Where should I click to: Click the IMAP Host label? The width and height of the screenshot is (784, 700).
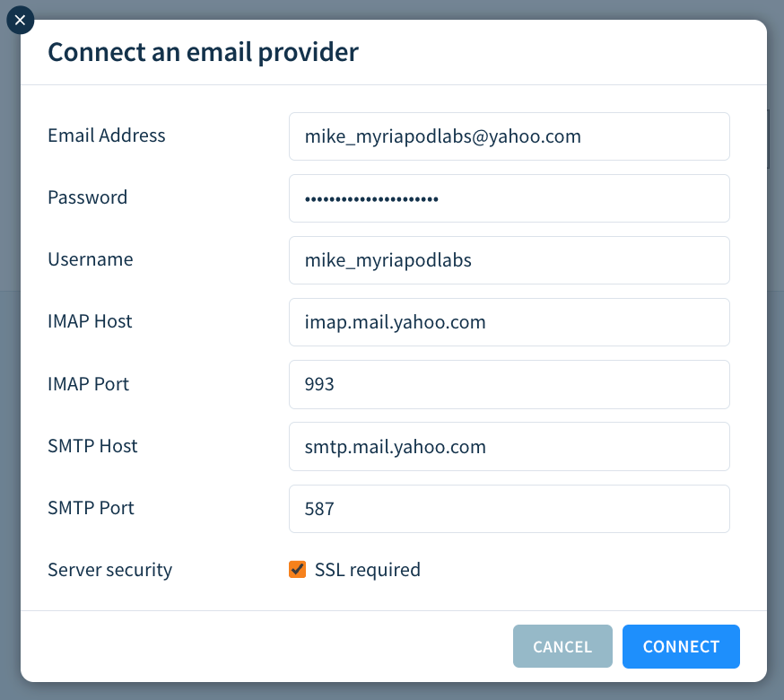click(x=90, y=321)
